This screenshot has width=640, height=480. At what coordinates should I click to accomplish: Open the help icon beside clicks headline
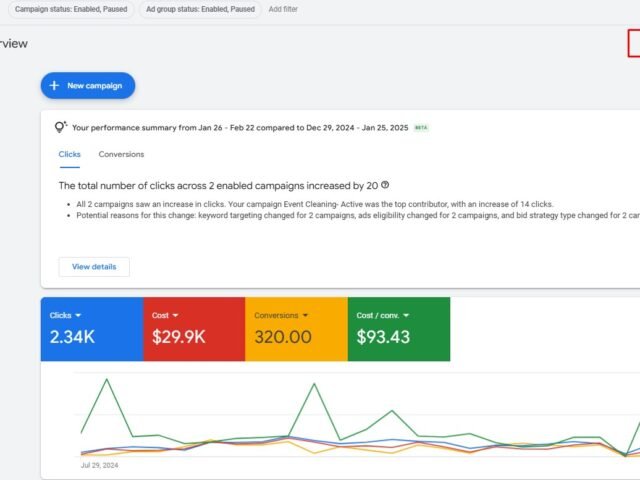(385, 185)
